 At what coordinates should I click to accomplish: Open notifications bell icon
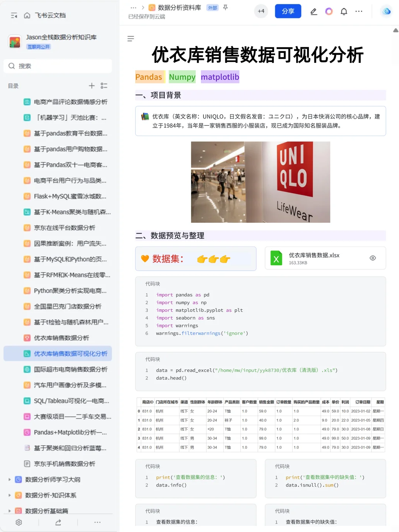[x=344, y=11]
